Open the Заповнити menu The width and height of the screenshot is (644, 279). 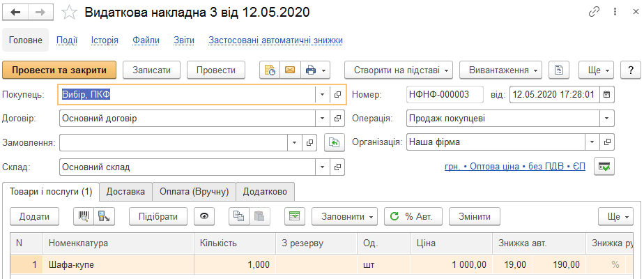point(344,216)
